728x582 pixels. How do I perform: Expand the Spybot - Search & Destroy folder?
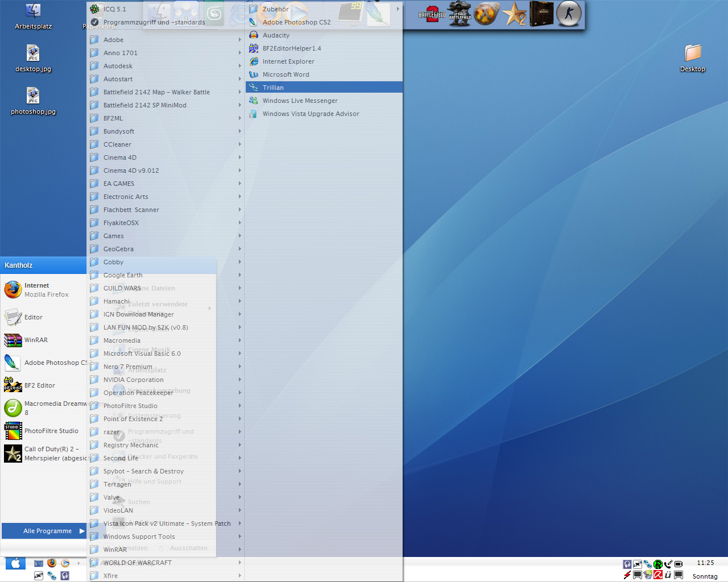click(x=166, y=471)
